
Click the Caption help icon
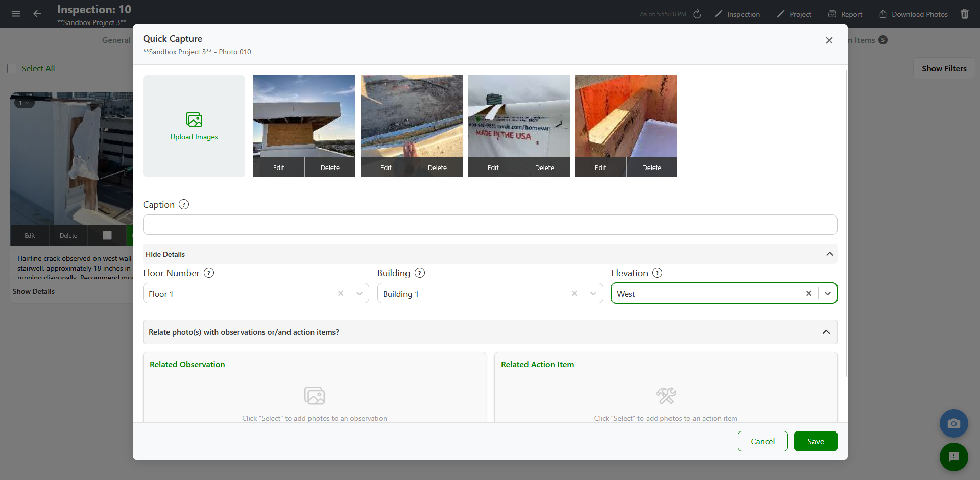click(184, 204)
